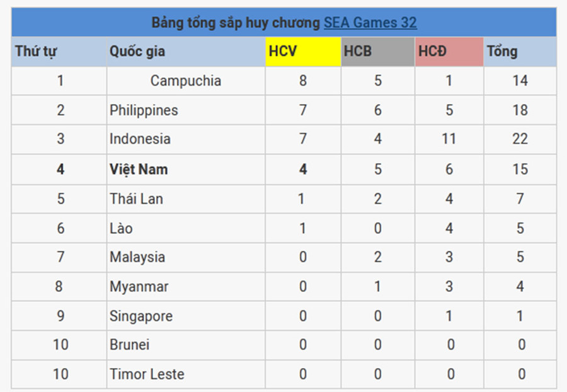This screenshot has width=567, height=392.
Task: Click Indonesia's total of 22 medals
Action: [520, 139]
